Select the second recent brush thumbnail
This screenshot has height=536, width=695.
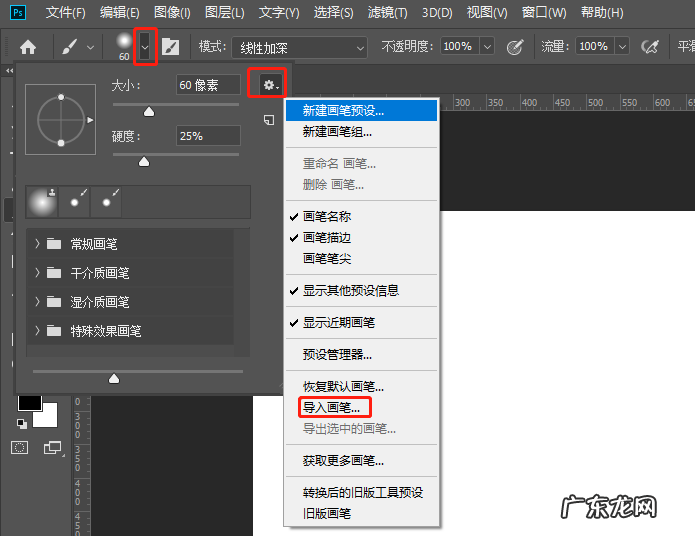(74, 202)
